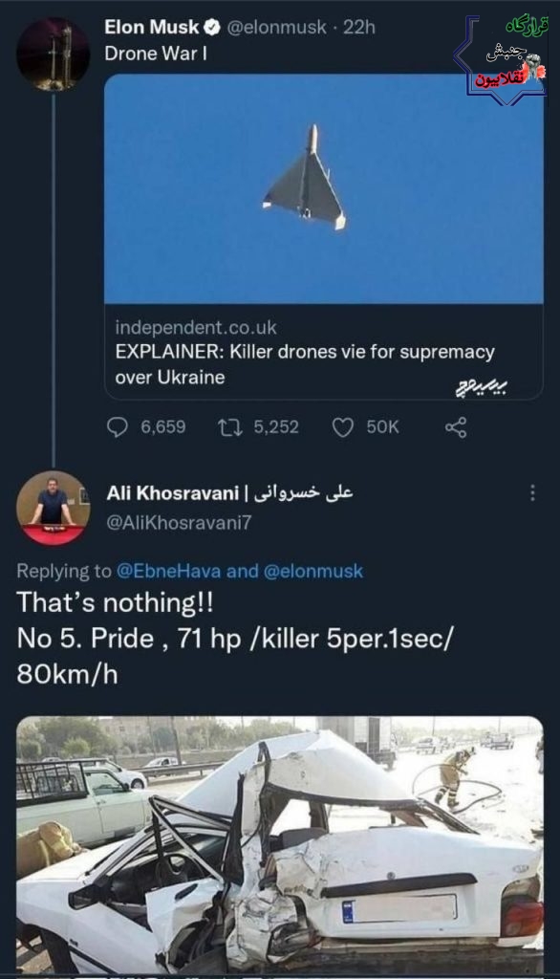This screenshot has width=560, height=979.
Task: Open the 22h timestamp link
Action: [x=359, y=27]
